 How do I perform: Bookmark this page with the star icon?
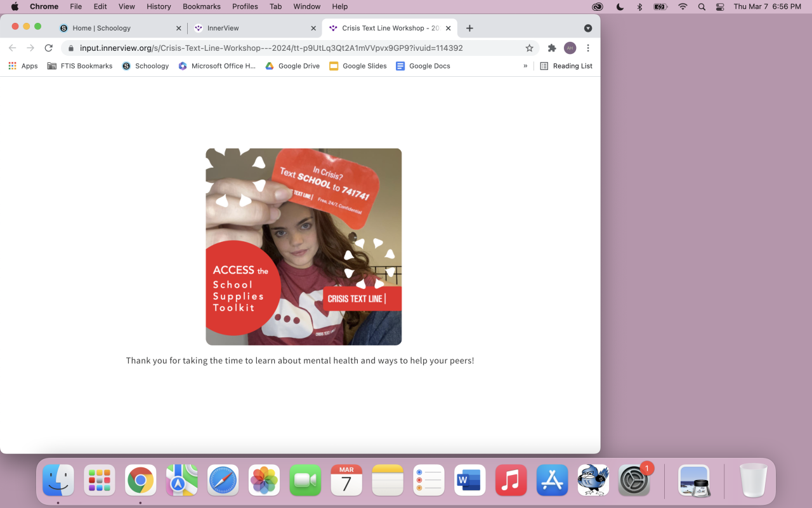[529, 48]
